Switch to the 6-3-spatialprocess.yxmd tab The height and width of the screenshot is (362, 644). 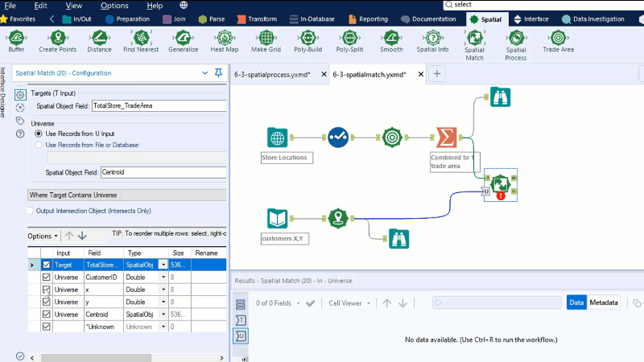pos(272,74)
